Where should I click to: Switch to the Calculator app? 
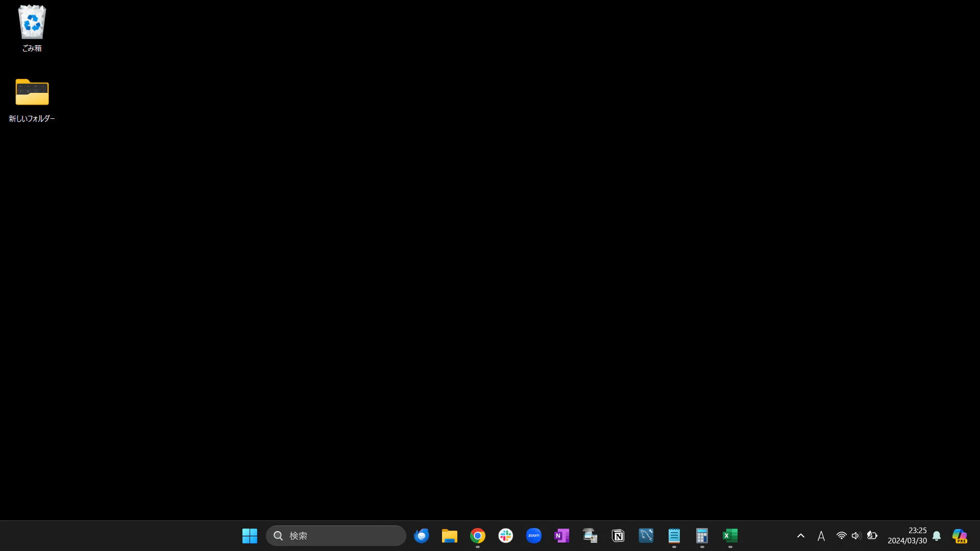(702, 536)
